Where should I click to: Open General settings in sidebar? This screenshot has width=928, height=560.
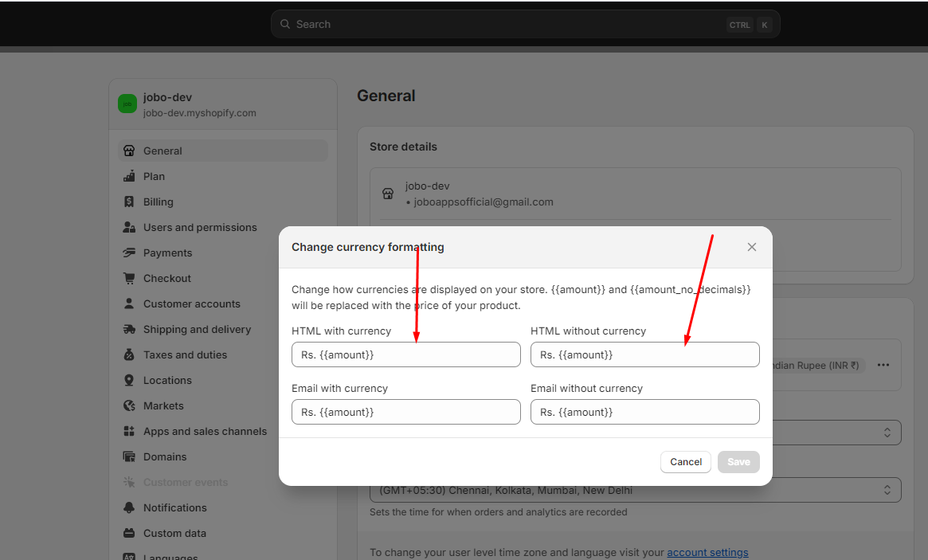(223, 151)
